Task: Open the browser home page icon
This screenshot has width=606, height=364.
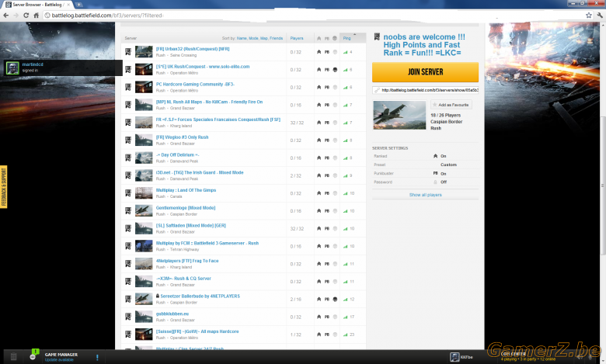Action: 36,16
